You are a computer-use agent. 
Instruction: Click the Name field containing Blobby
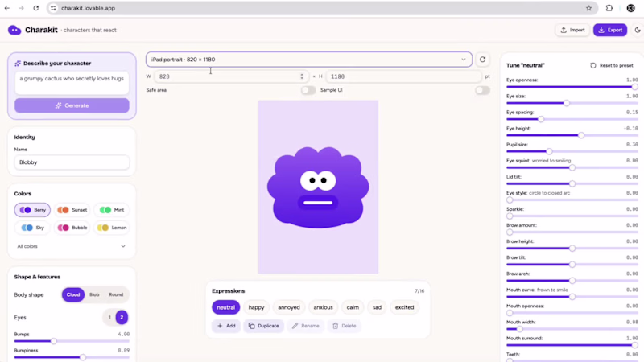(x=72, y=162)
